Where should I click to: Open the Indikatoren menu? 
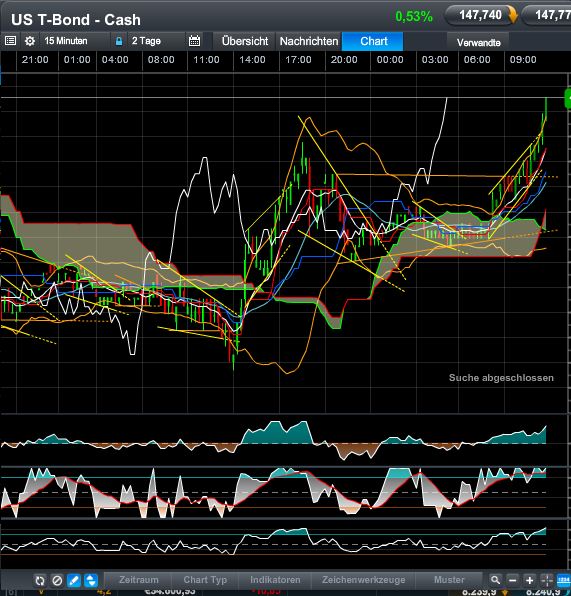click(275, 580)
